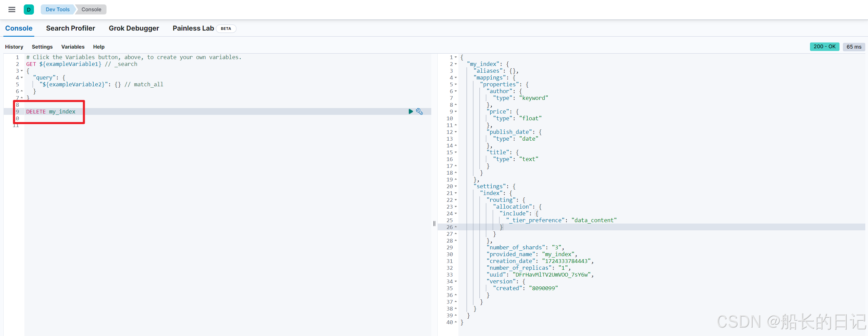Collapse the mappings block in response
This screenshot has height=336, width=868.
(456, 78)
